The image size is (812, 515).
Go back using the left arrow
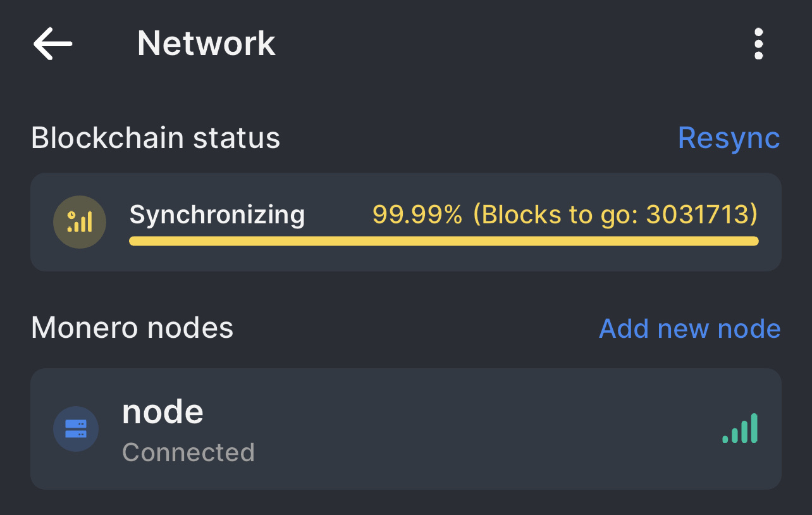pyautogui.click(x=53, y=44)
